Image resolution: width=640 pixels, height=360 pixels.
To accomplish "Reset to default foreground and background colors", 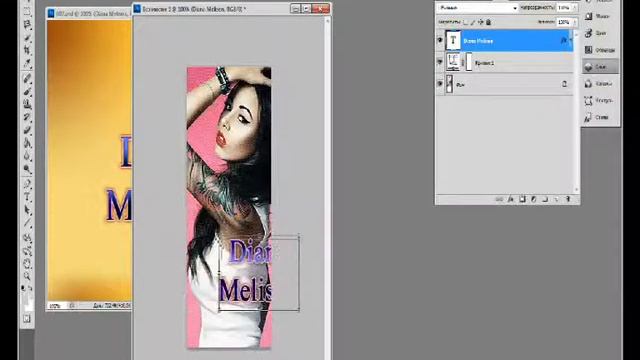I will pos(24,288).
